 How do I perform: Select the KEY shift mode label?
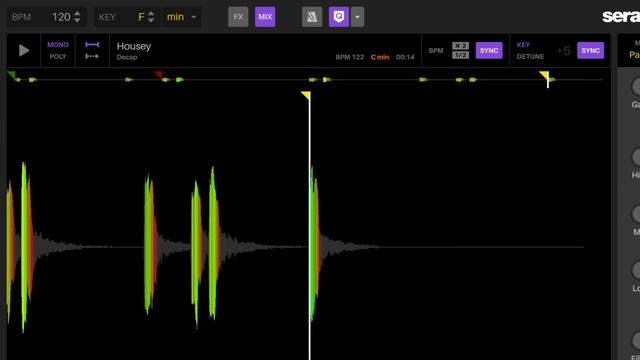coord(523,44)
